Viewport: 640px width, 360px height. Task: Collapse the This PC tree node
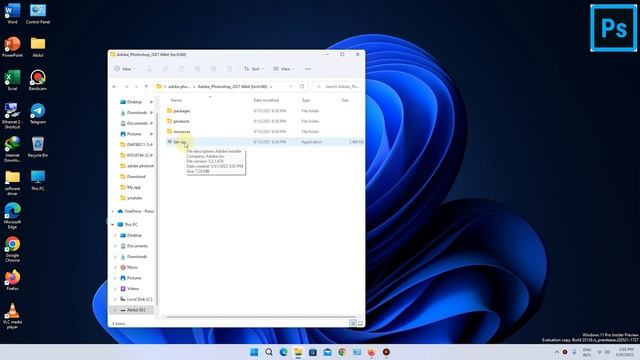coord(113,224)
